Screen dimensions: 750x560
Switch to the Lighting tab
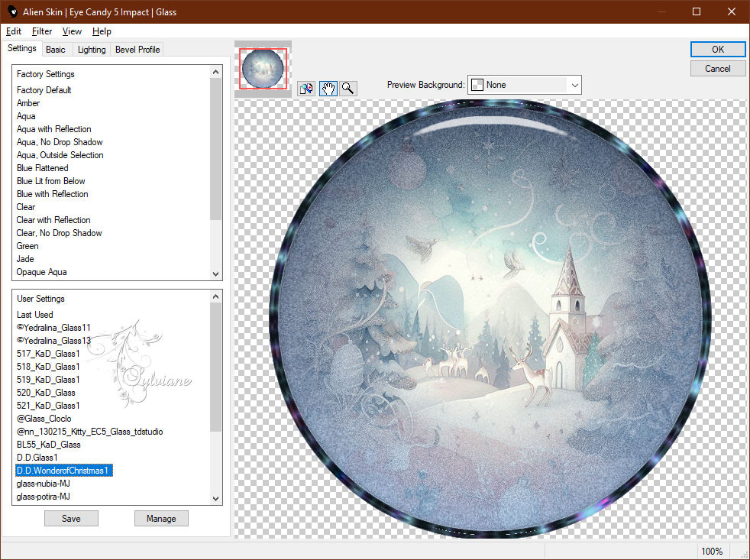tap(92, 50)
